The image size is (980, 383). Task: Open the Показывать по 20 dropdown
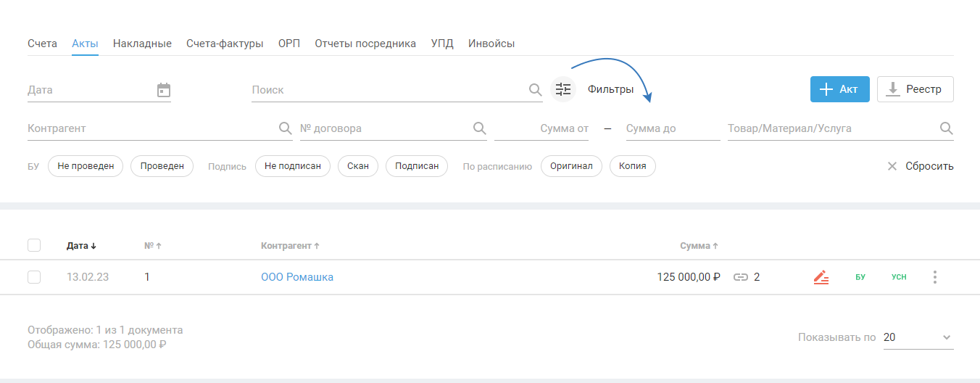(x=918, y=337)
